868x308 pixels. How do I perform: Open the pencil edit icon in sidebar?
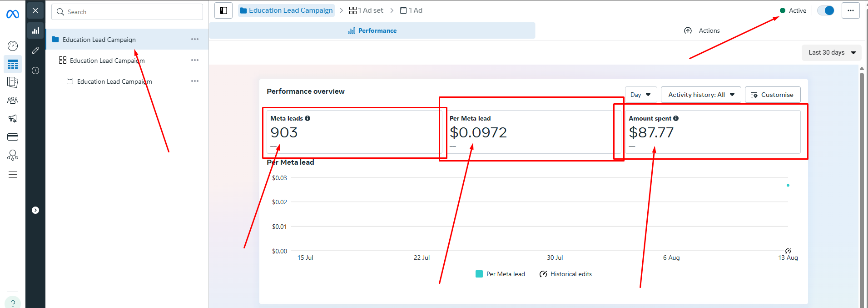pyautogui.click(x=35, y=50)
